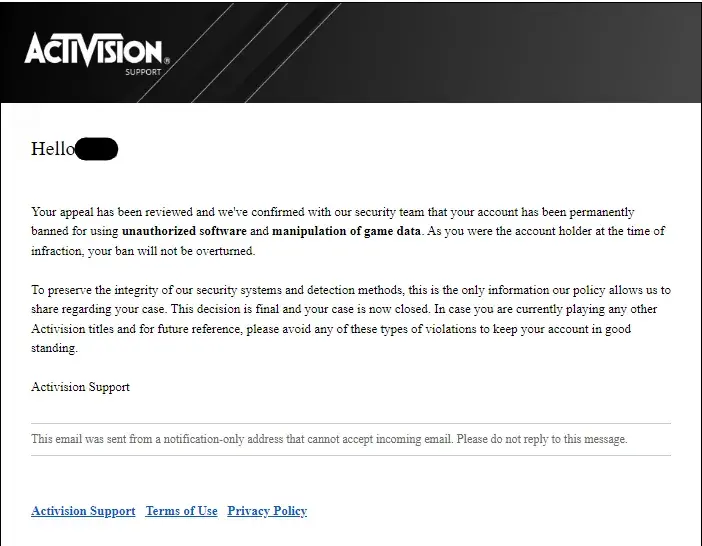Viewport: 702px width, 546px height.
Task: Click the Hello greeting text
Action: click(53, 149)
